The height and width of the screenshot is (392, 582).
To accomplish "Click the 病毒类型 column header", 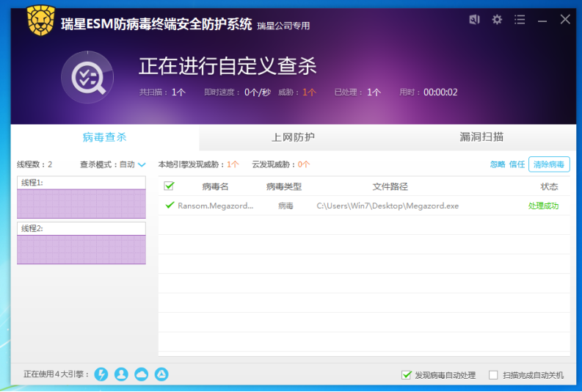I will [x=284, y=186].
